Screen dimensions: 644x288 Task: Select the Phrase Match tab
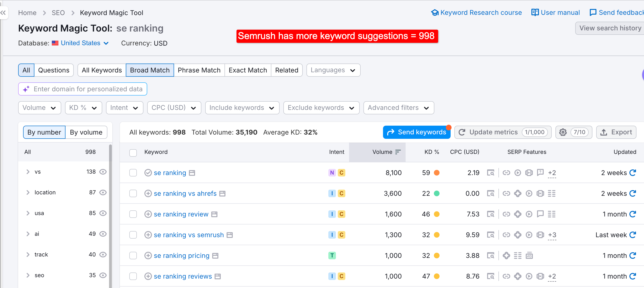[199, 70]
